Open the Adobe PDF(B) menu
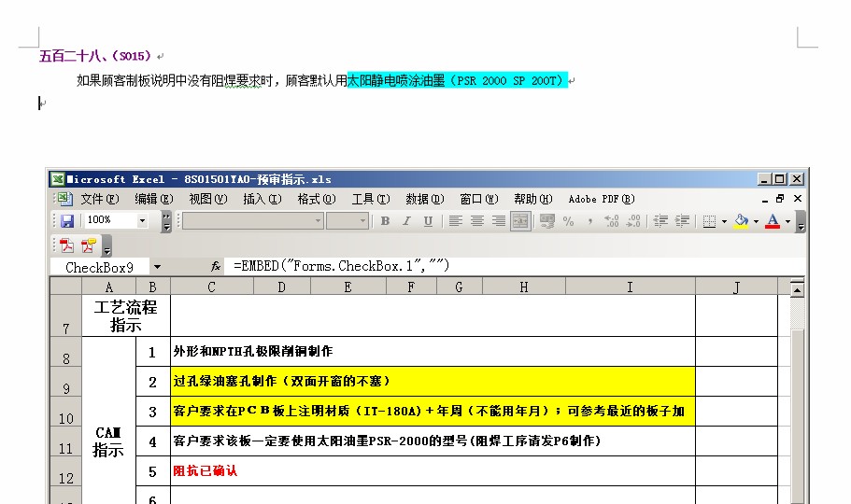 point(602,199)
